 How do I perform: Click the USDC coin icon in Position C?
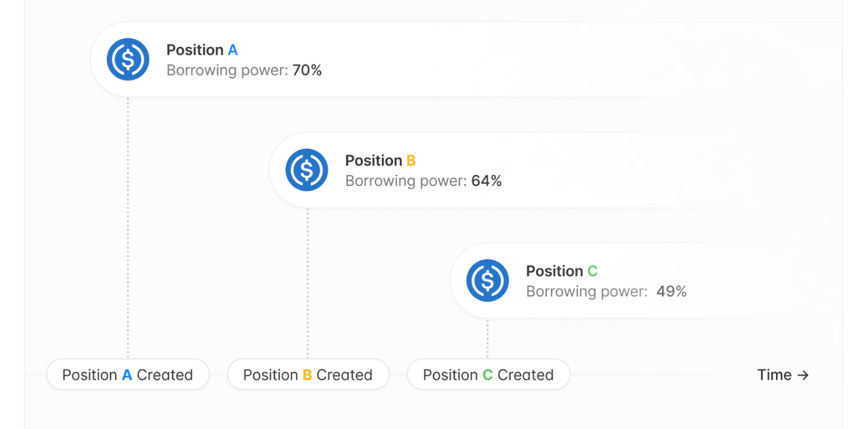coord(488,281)
